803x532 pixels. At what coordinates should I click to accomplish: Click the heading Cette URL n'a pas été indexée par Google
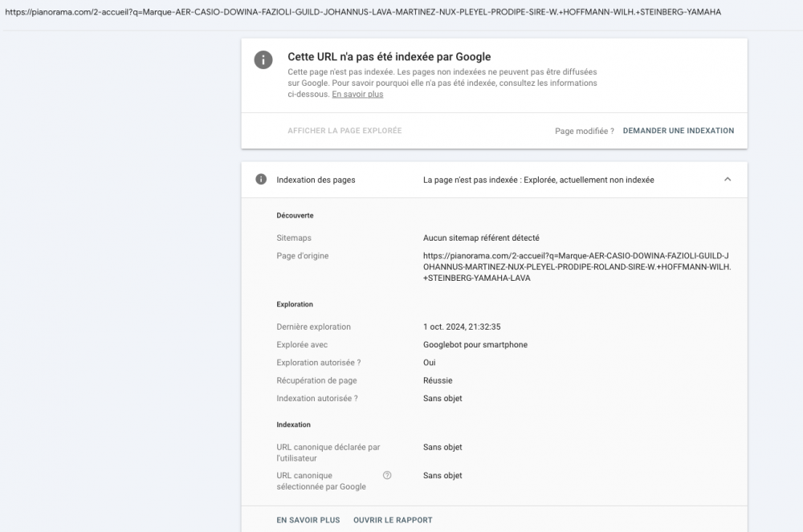coord(389,57)
